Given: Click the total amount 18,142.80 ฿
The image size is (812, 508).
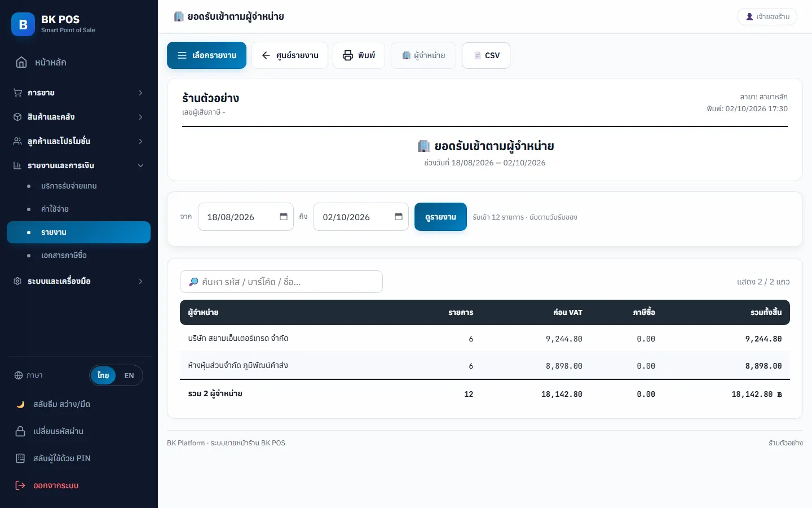Looking at the screenshot, I should pos(757,394).
